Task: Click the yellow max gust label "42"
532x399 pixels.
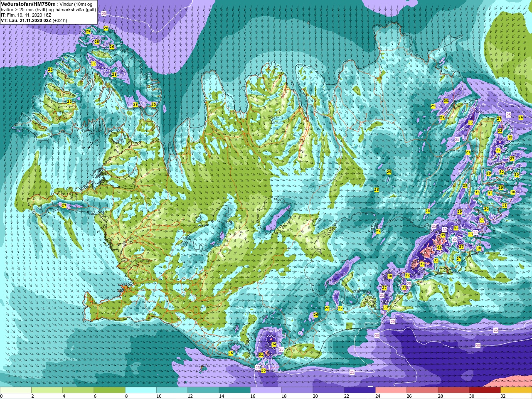Action: coord(439,247)
